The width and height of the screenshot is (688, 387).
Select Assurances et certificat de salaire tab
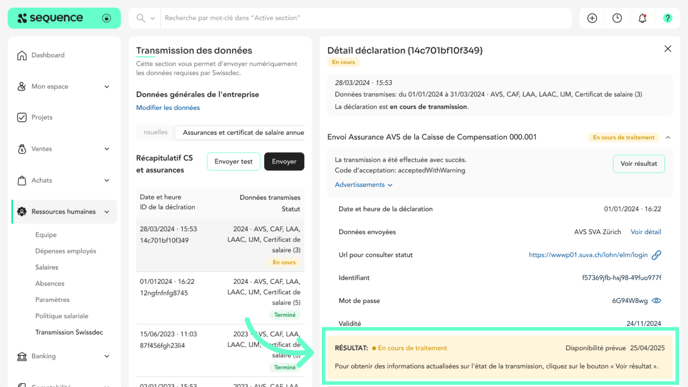click(240, 133)
